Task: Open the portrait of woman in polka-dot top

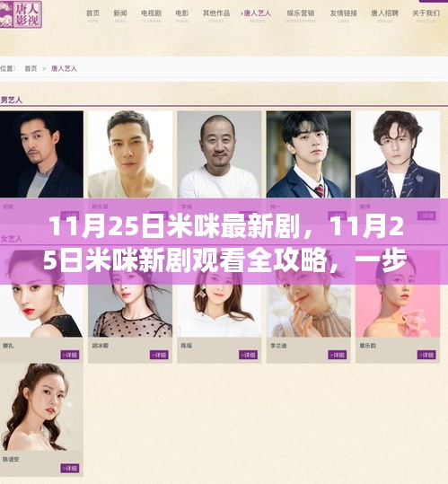Action: (x=130, y=310)
